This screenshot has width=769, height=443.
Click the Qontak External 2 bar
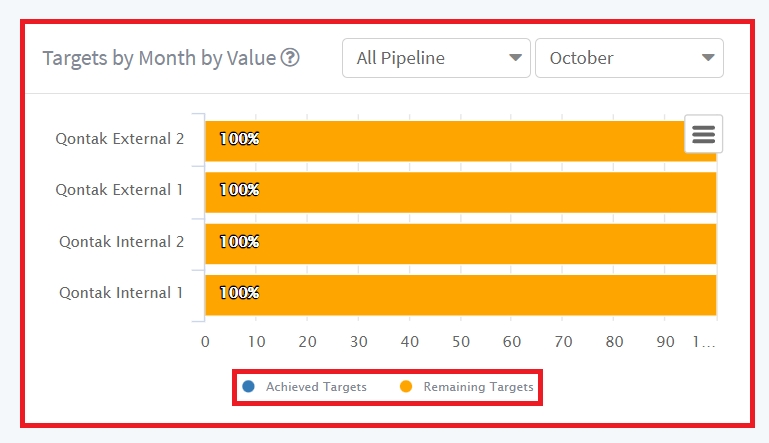click(450, 140)
